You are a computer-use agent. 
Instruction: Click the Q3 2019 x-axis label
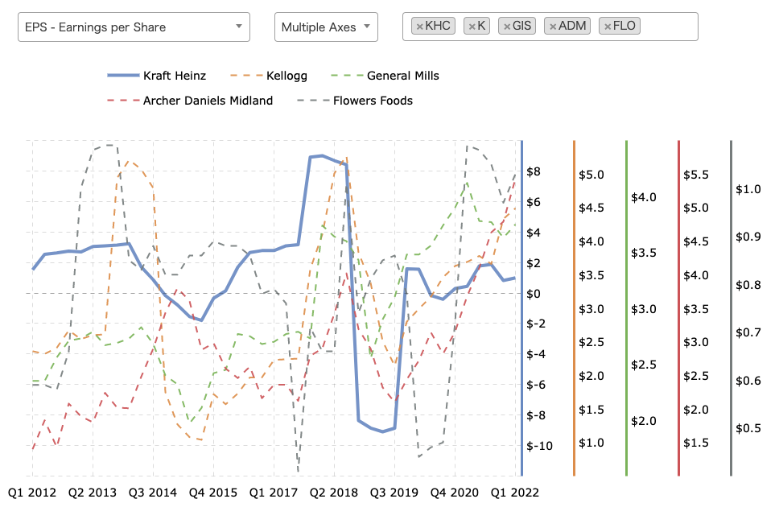click(x=394, y=493)
